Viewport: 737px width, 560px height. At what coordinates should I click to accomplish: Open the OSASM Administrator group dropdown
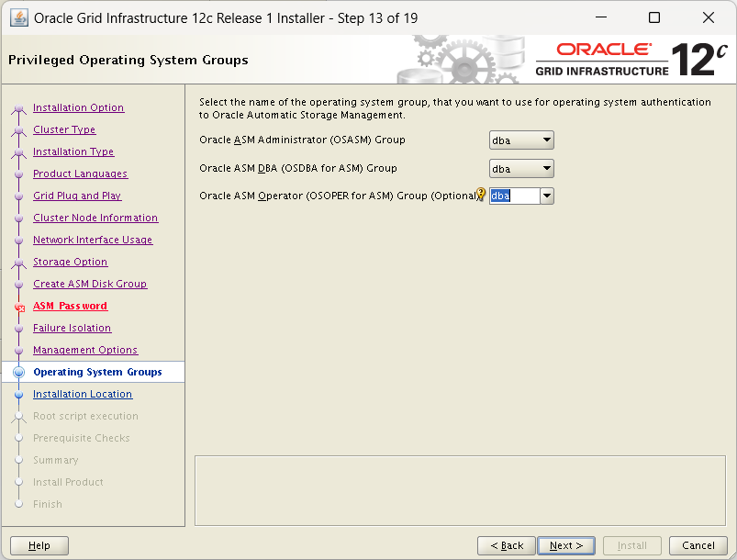521,140
